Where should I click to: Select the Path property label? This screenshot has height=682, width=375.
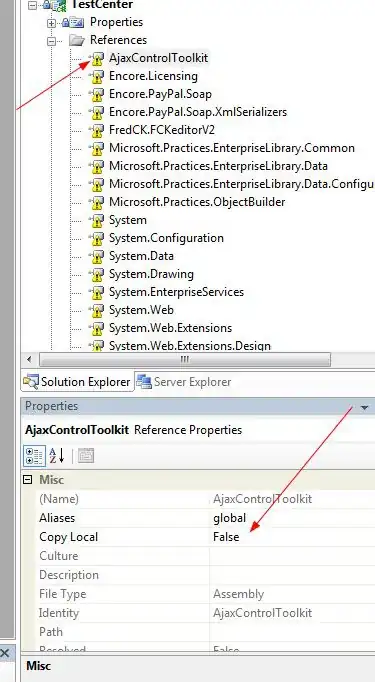(x=51, y=632)
